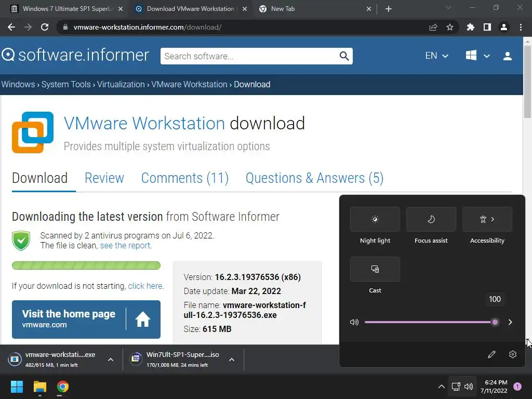Viewport: 532px width, 399px height.
Task: Click the Virtualization breadcrumb link
Action: pyautogui.click(x=121, y=85)
